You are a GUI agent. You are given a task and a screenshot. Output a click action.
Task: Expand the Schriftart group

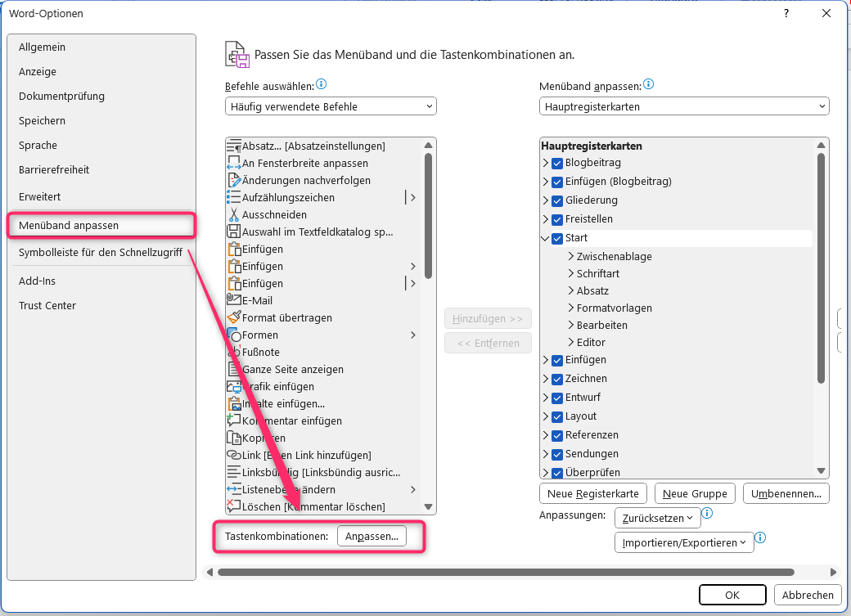click(x=571, y=273)
